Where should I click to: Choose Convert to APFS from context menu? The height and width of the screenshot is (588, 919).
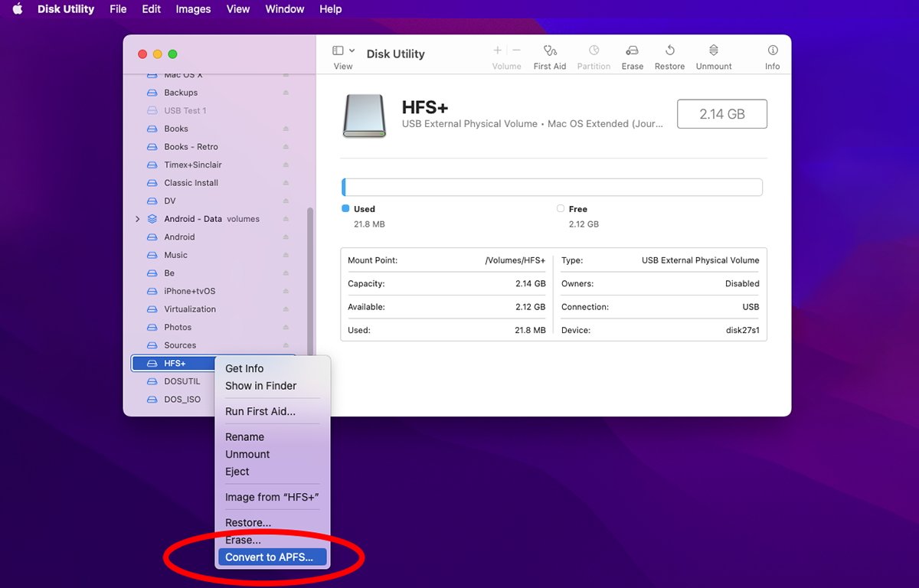click(x=269, y=557)
